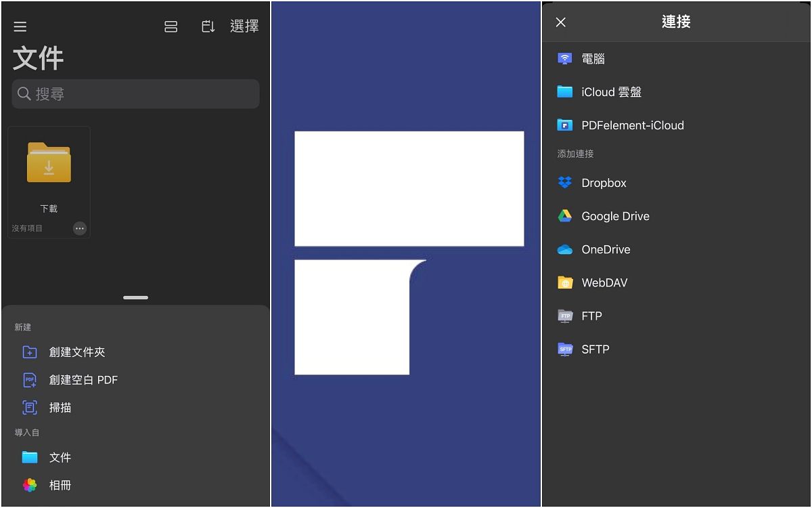Click the 下載 folder name label

pos(49,209)
